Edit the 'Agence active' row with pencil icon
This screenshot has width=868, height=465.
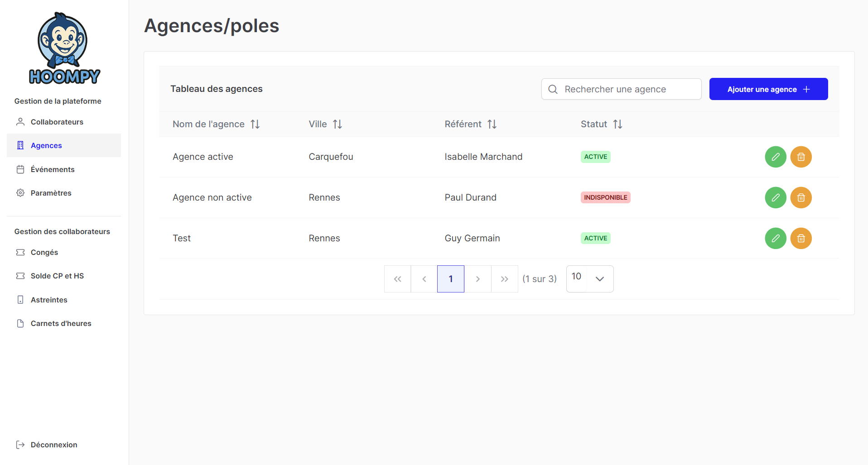tap(775, 157)
